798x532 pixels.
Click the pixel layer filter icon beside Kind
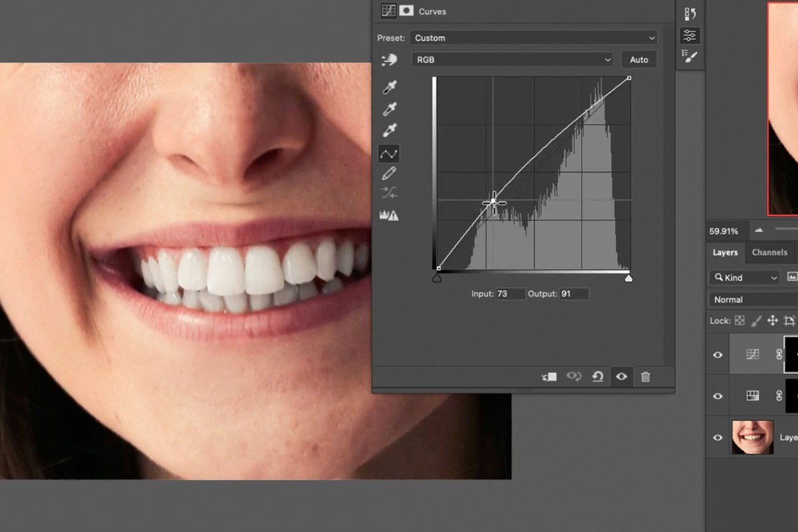coord(792,277)
